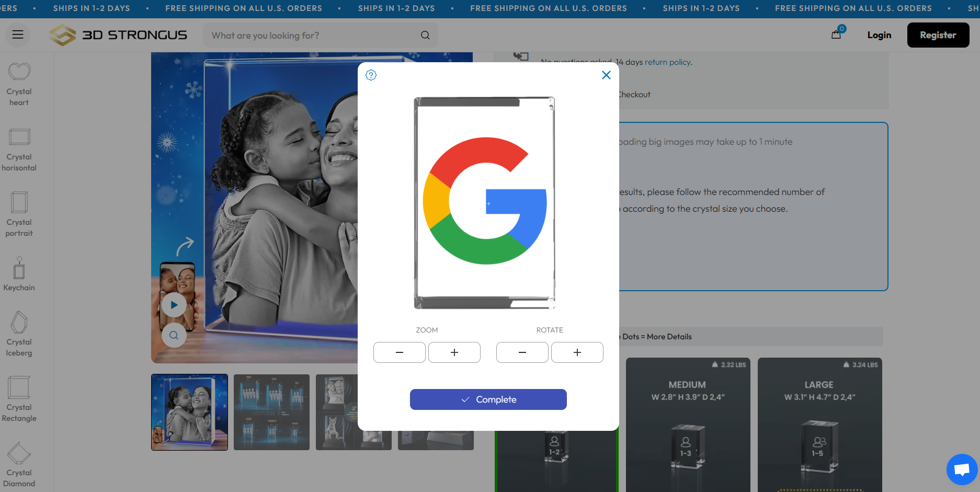Open the shopping cart

(835, 33)
